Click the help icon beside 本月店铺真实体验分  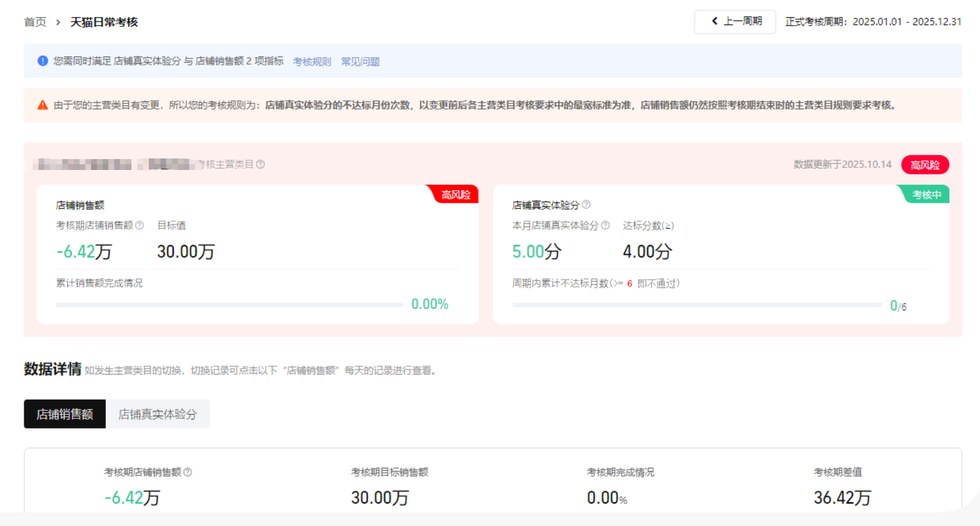click(605, 225)
